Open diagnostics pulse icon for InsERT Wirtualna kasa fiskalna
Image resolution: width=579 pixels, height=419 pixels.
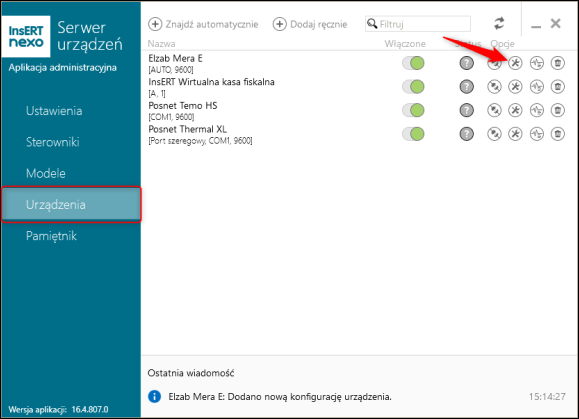[537, 87]
